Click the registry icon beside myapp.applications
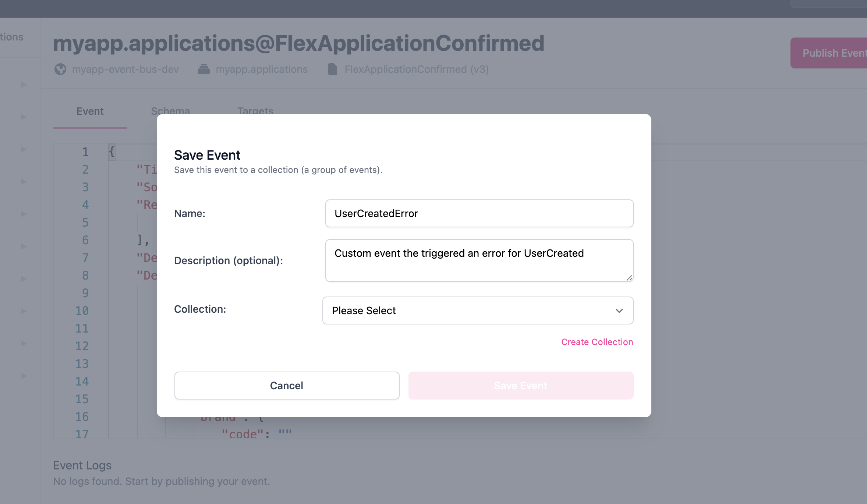Viewport: 867px width, 504px height. (204, 69)
